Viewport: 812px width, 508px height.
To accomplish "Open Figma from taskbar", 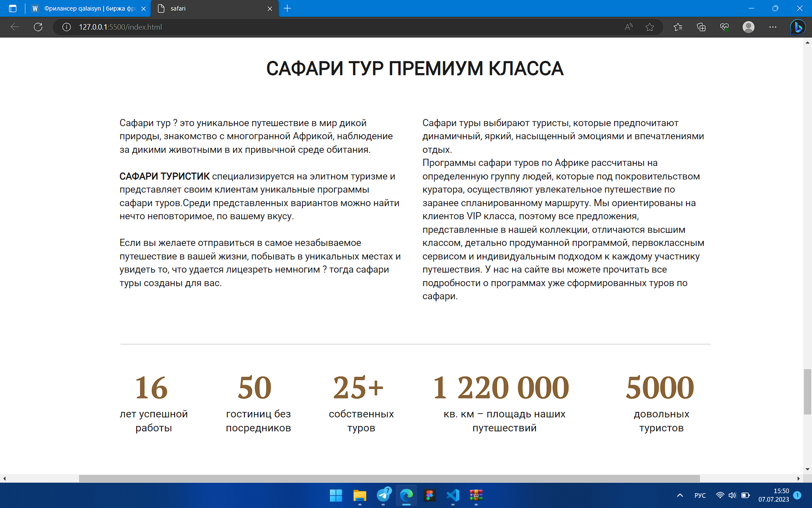I will [x=430, y=495].
